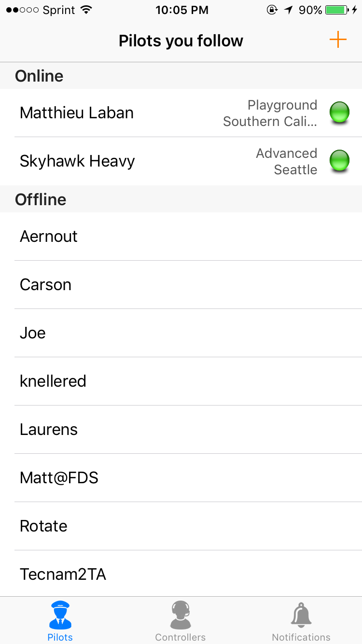The width and height of the screenshot is (362, 644).
Task: Select Tecnam2TA pilot row
Action: click(x=63, y=574)
